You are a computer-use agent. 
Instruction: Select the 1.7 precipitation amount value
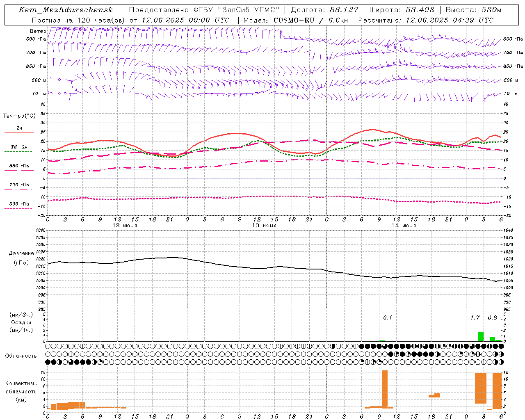coord(475,317)
